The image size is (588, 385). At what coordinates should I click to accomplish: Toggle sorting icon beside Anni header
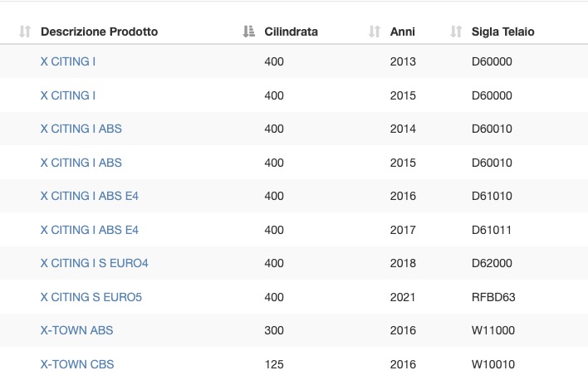click(x=375, y=32)
